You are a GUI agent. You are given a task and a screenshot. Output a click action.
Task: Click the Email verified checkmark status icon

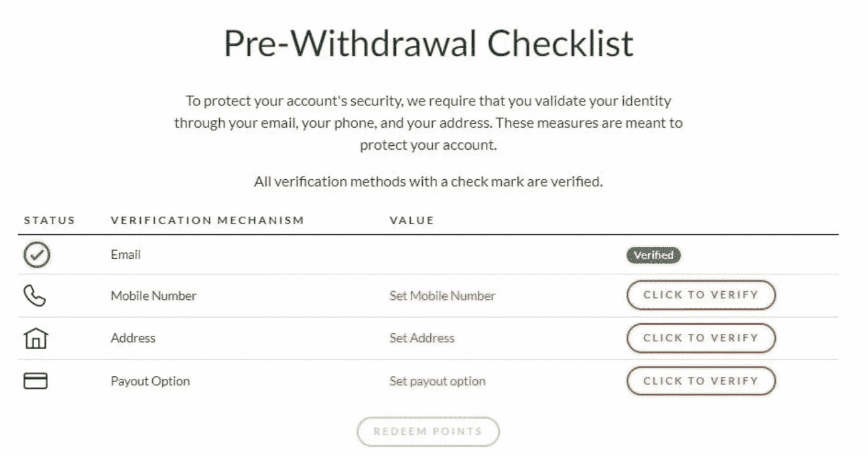tap(37, 255)
